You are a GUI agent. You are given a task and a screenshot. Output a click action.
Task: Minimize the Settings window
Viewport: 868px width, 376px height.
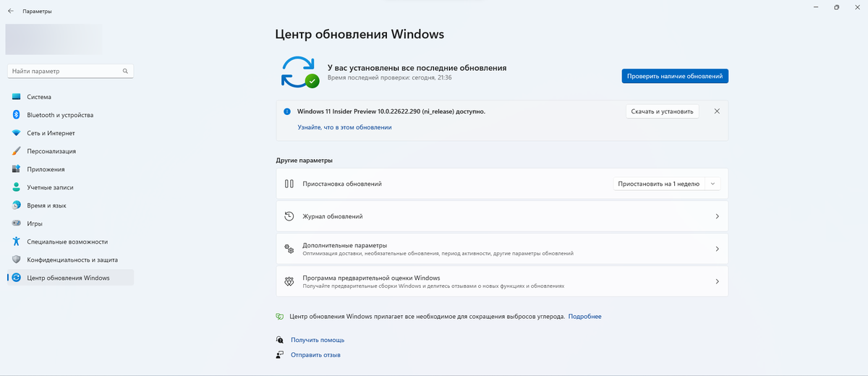816,7
